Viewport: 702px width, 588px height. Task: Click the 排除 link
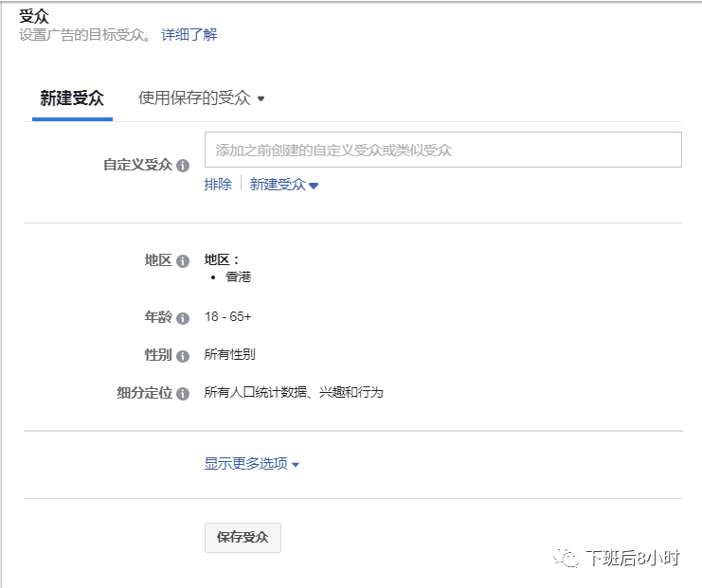[x=218, y=186]
